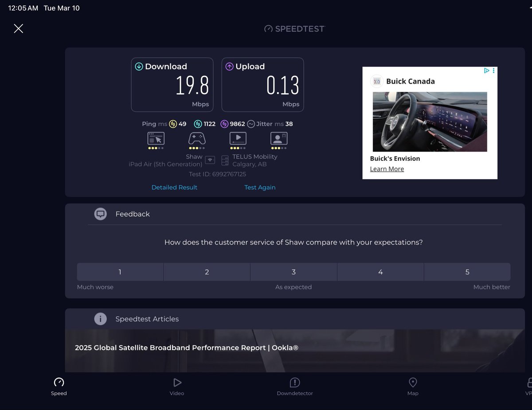This screenshot has width=532, height=410.
Task: Open the Detailed Result link
Action: point(174,187)
